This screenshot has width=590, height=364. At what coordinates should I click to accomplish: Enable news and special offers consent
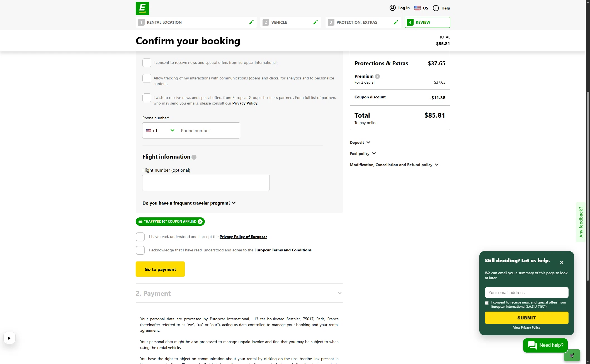pyautogui.click(x=147, y=63)
